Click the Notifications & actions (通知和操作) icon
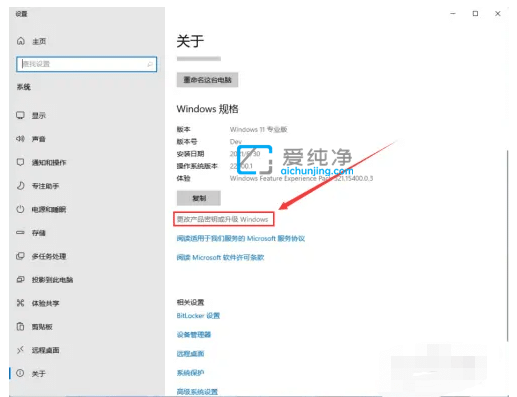The height and width of the screenshot is (397, 517). 20,162
